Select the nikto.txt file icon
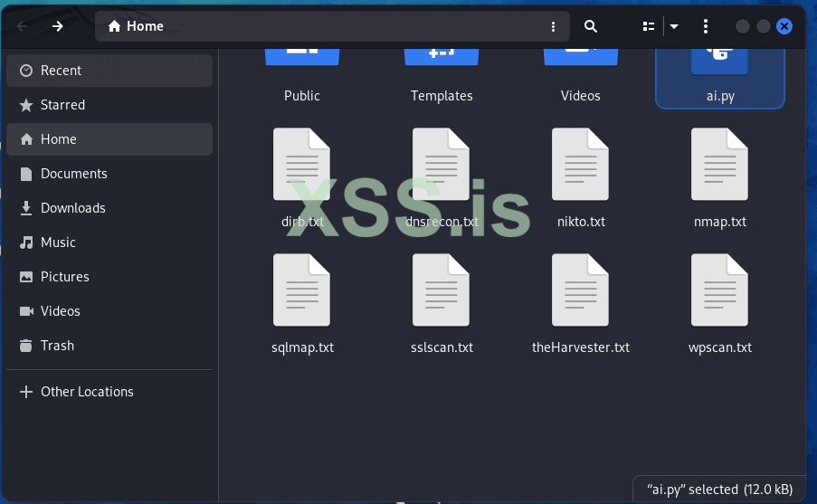 581,164
